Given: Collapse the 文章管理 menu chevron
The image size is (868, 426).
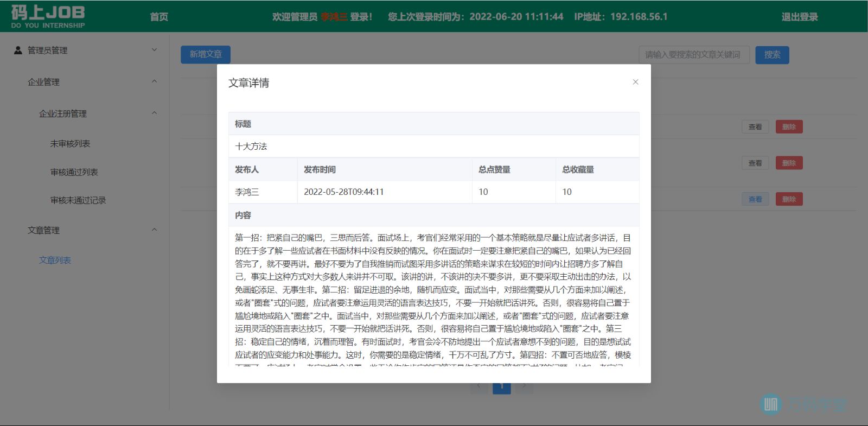Looking at the screenshot, I should (x=154, y=230).
